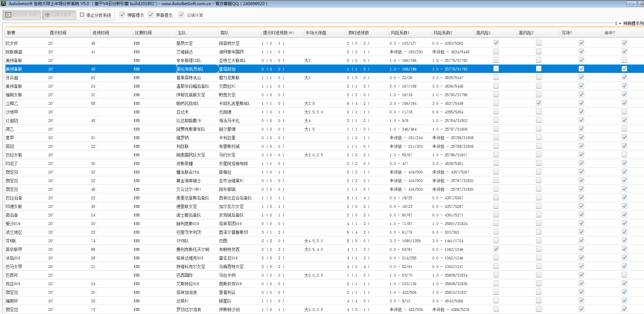The height and width of the screenshot is (314, 644).
Task: Click the 中场大球盘 column header
Action: (316, 33)
